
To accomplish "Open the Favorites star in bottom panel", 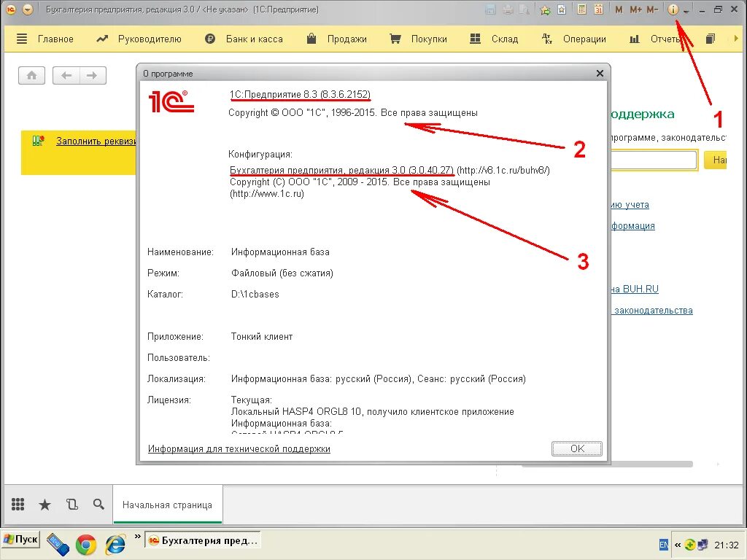I will (x=44, y=505).
